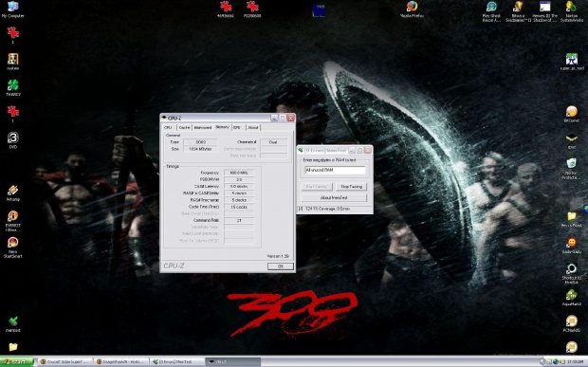The image size is (588, 367).
Task: Click Stop Testing in MemTest
Action: point(351,186)
